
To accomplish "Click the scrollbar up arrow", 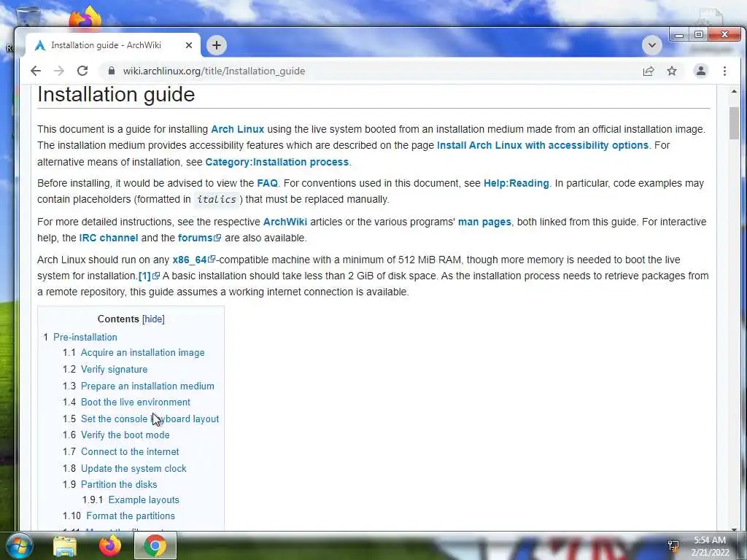I will pyautogui.click(x=734, y=91).
